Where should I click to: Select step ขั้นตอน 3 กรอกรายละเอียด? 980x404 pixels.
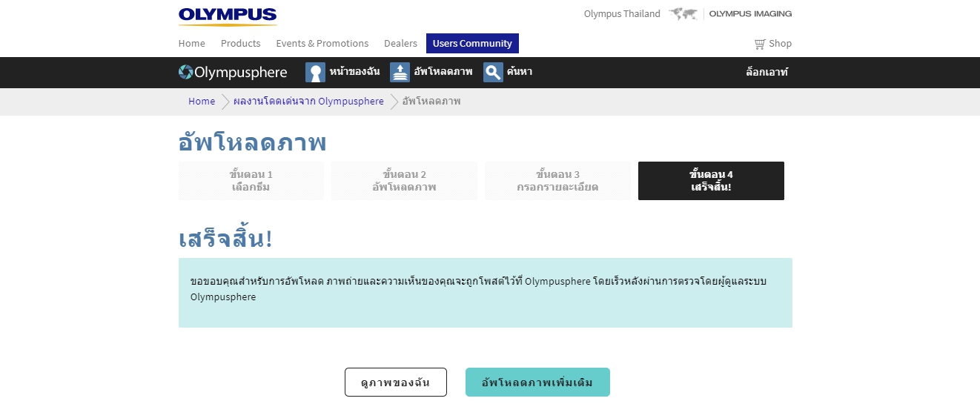pyautogui.click(x=557, y=181)
